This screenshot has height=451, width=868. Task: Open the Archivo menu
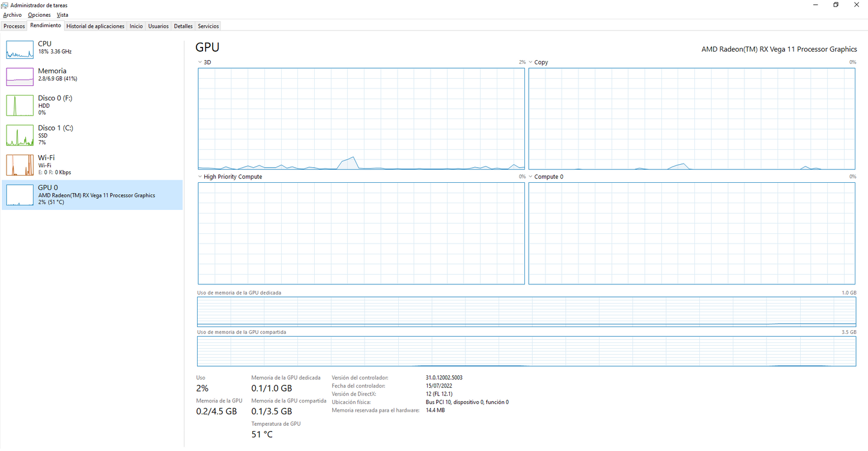pos(12,15)
